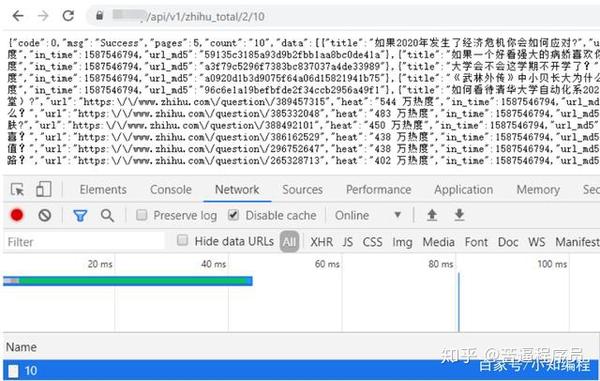Filter requests by Font
The image size is (600, 381).
(476, 242)
